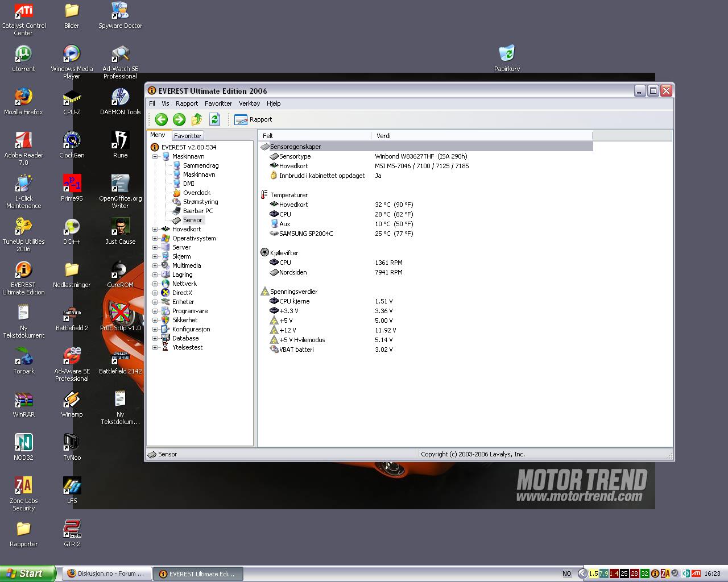Open the Favoritter menu in menu bar
The width and height of the screenshot is (728, 582).
[x=218, y=103]
